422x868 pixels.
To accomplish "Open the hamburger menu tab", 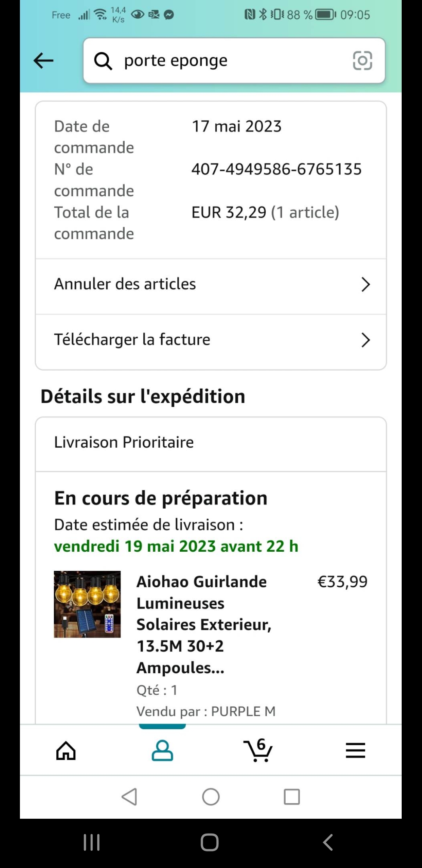I will coord(355,750).
